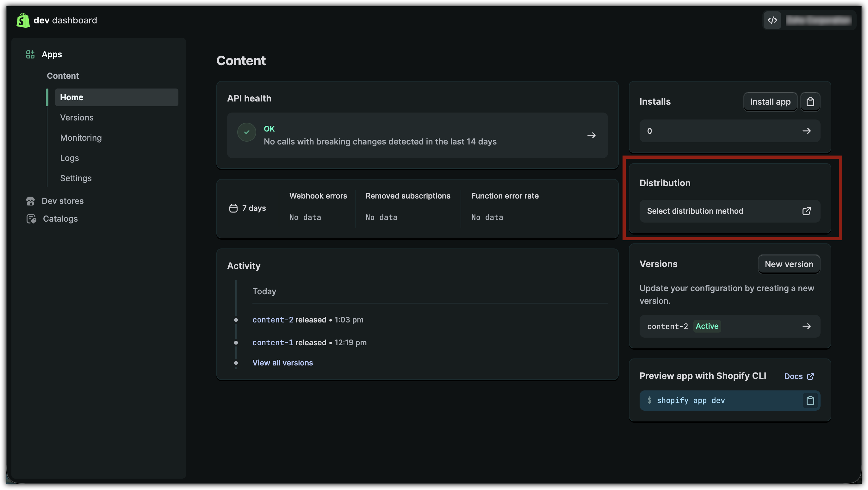The width and height of the screenshot is (868, 490).
Task: Open Logs page from sidebar
Action: 69,158
